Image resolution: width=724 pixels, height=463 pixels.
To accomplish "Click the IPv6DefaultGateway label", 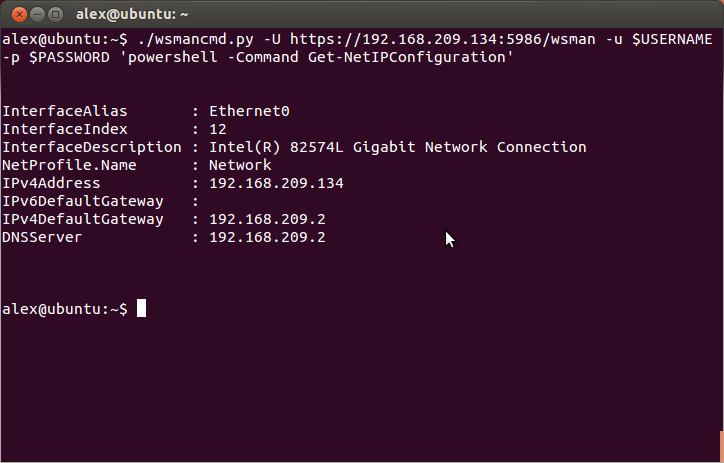I will click(83, 201).
